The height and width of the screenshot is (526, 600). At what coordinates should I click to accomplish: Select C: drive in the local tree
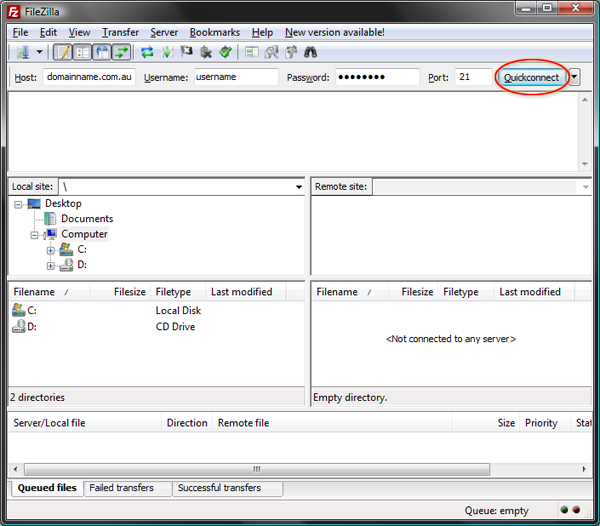pyautogui.click(x=82, y=249)
